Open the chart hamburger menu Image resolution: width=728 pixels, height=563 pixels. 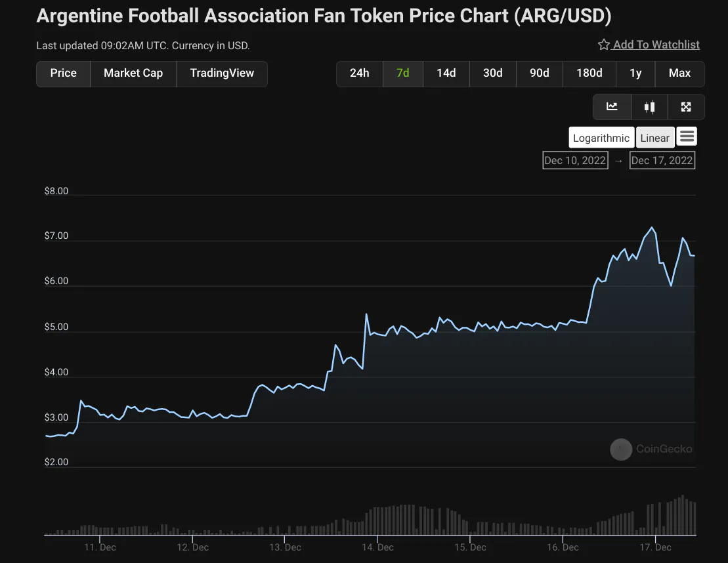(687, 136)
